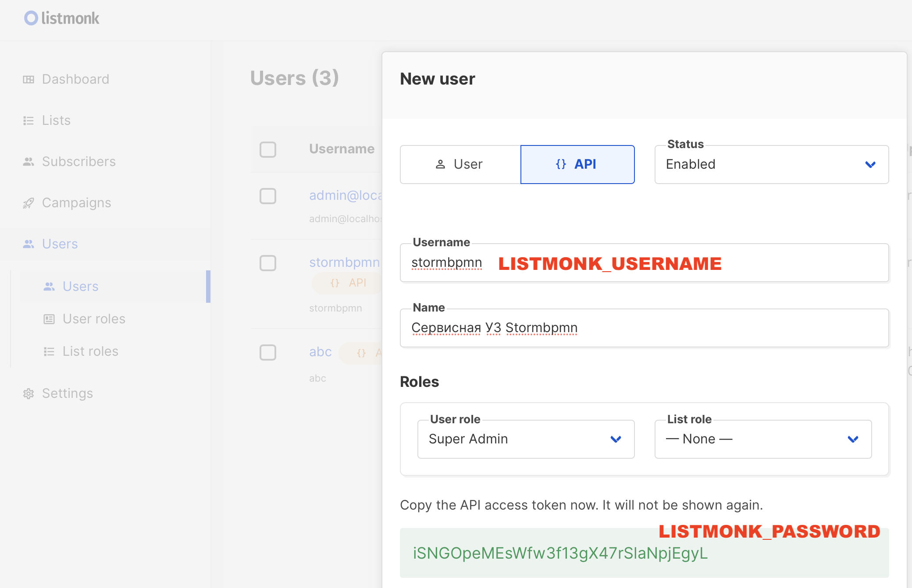Click the Subscribers people icon
Image resolution: width=912 pixels, height=588 pixels.
(28, 162)
